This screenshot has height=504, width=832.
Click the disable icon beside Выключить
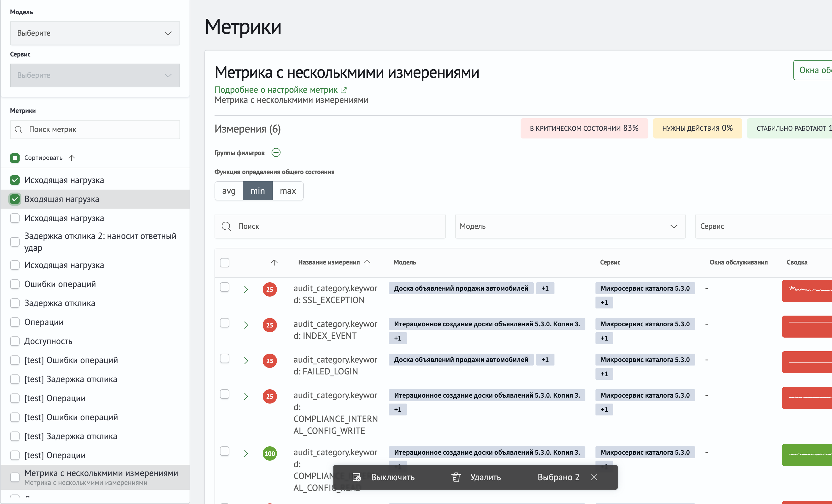click(x=357, y=477)
